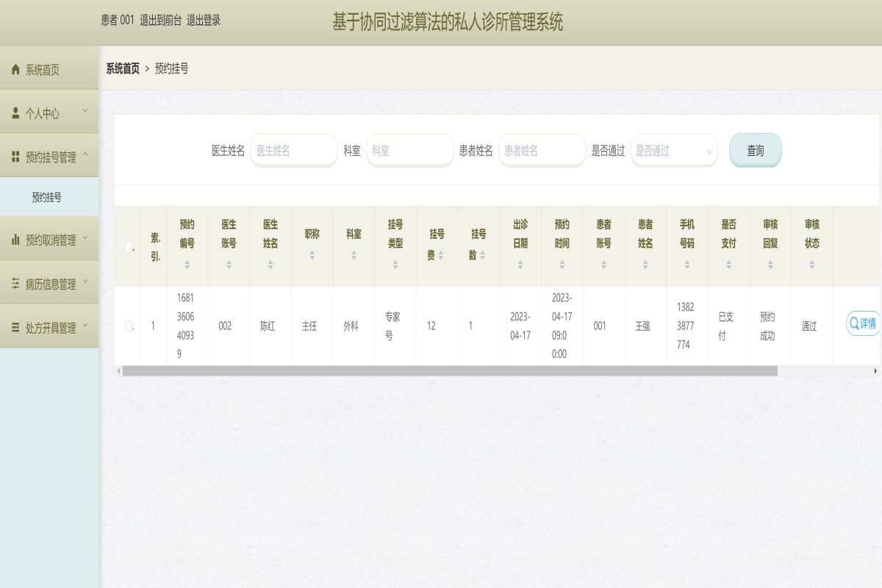Viewport: 882px width, 588px height.
Task: Open the 是否通过 dropdown filter
Action: [x=673, y=151]
